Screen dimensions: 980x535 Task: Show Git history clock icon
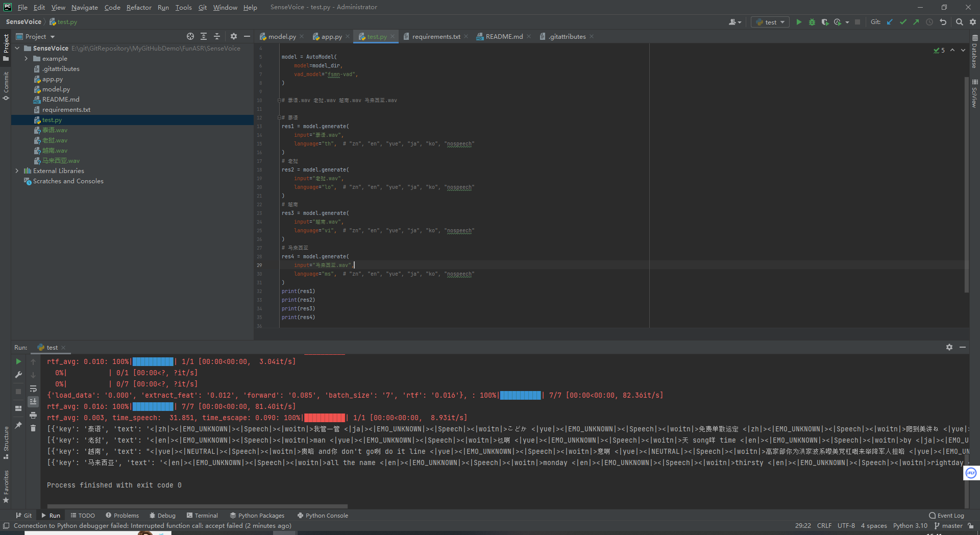click(929, 22)
